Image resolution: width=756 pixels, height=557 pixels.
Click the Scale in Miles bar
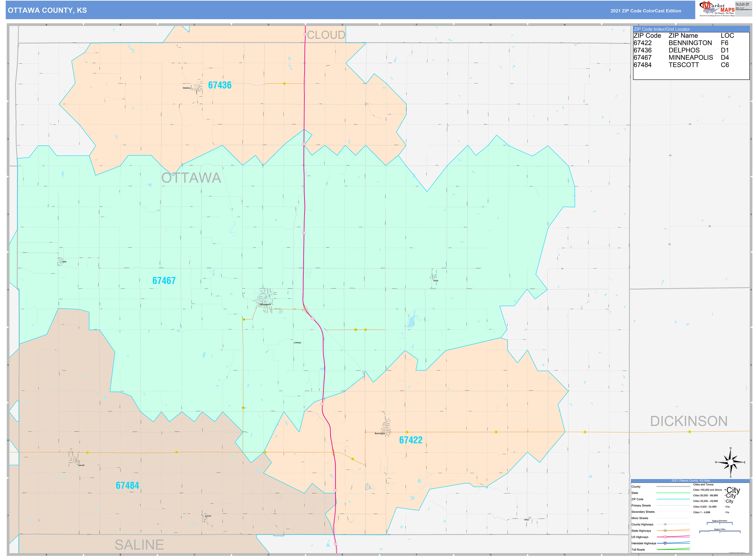(x=720, y=531)
